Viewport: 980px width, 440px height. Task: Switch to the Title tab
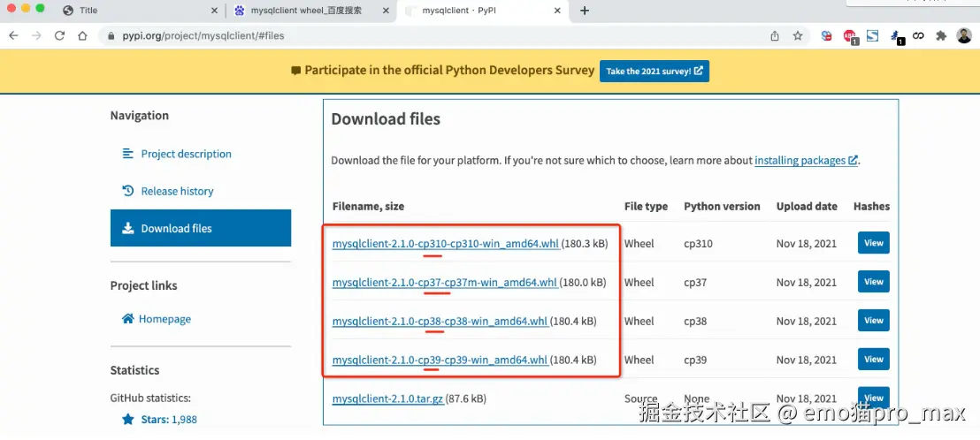141,11
